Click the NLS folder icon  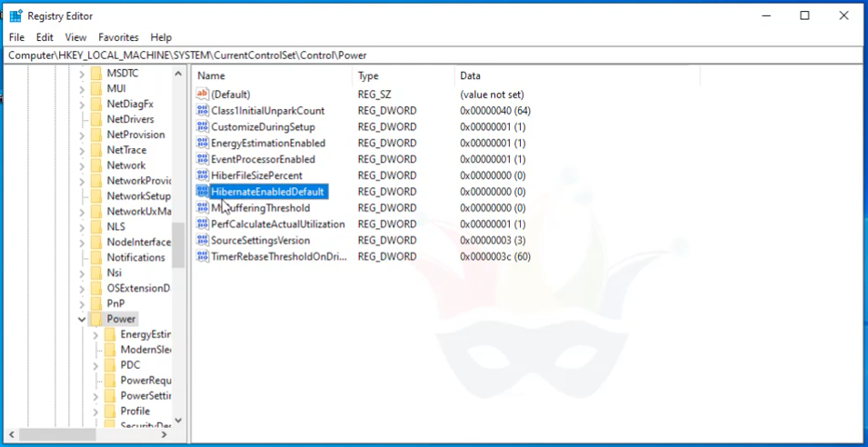[x=97, y=227]
